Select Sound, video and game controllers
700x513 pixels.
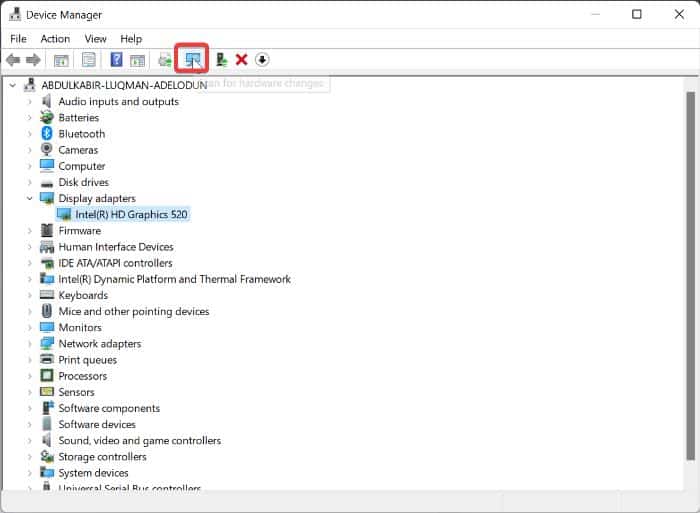tap(140, 441)
